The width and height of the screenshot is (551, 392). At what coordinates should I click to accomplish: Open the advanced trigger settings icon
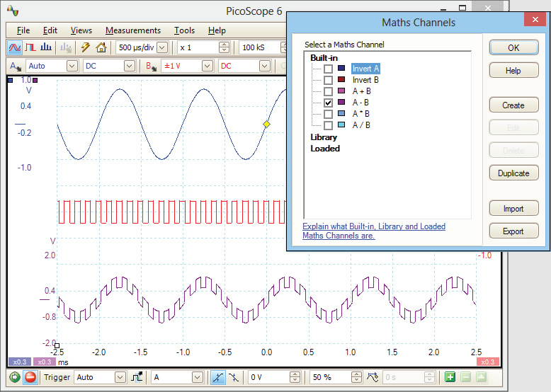click(137, 377)
